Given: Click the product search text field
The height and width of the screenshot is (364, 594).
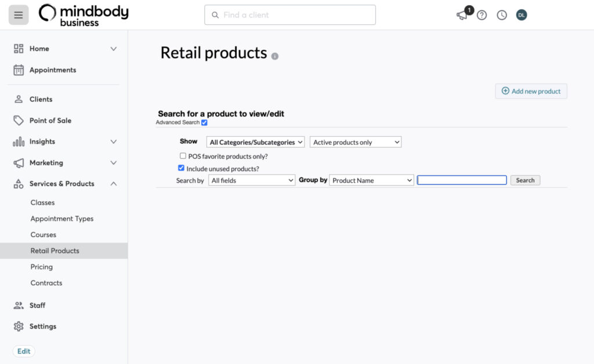Looking at the screenshot, I should (x=462, y=180).
